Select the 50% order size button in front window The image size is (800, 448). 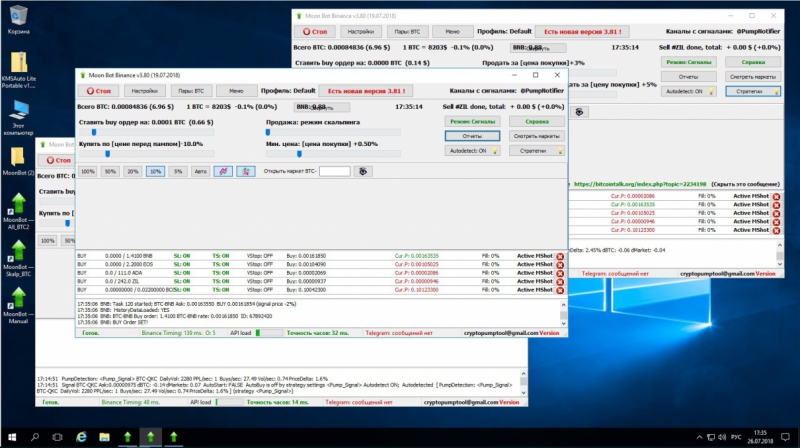(110, 171)
